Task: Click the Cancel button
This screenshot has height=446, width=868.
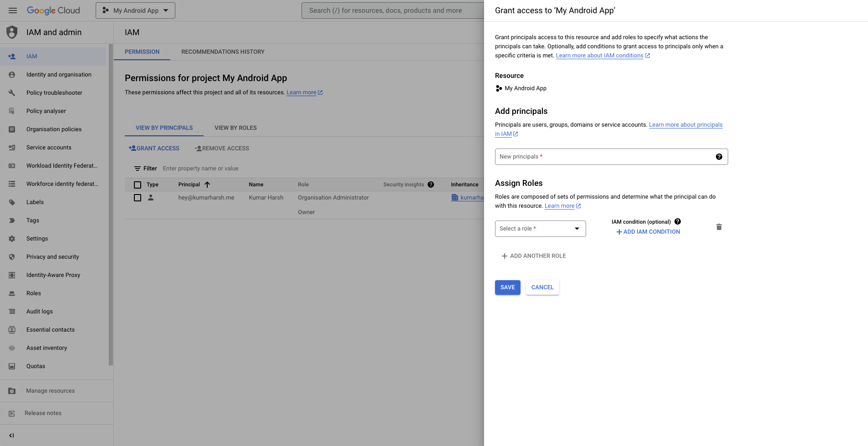Action: coord(542,287)
